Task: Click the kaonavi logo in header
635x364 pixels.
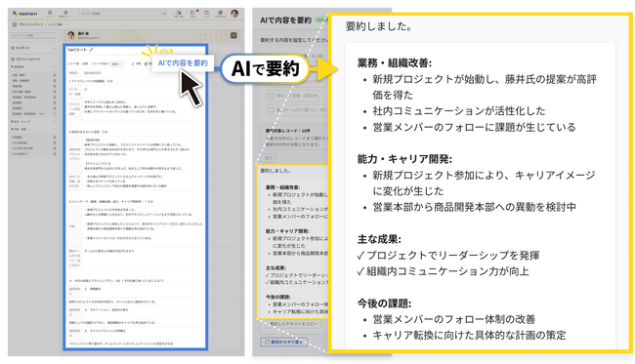Action: [25, 14]
